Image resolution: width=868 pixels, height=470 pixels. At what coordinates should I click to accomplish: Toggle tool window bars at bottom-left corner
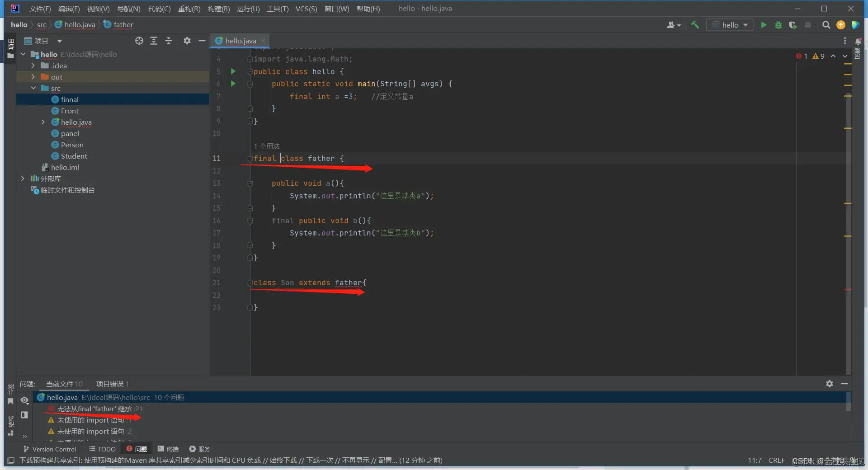[x=11, y=461]
